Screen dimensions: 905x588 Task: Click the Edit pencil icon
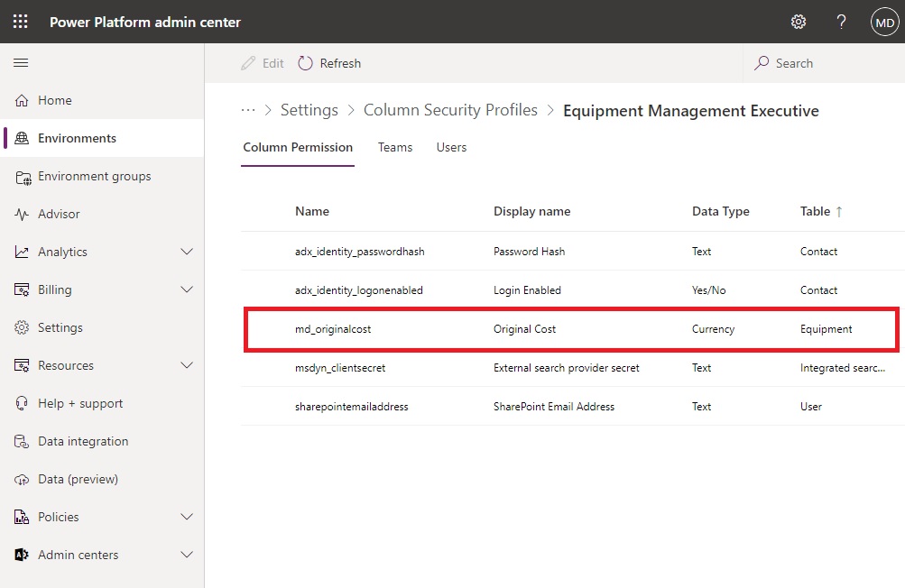248,63
